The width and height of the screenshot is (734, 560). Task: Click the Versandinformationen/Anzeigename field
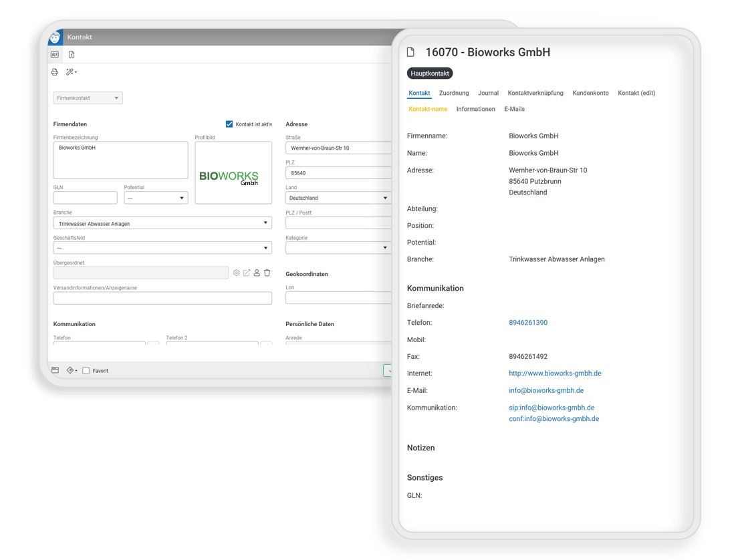point(162,298)
